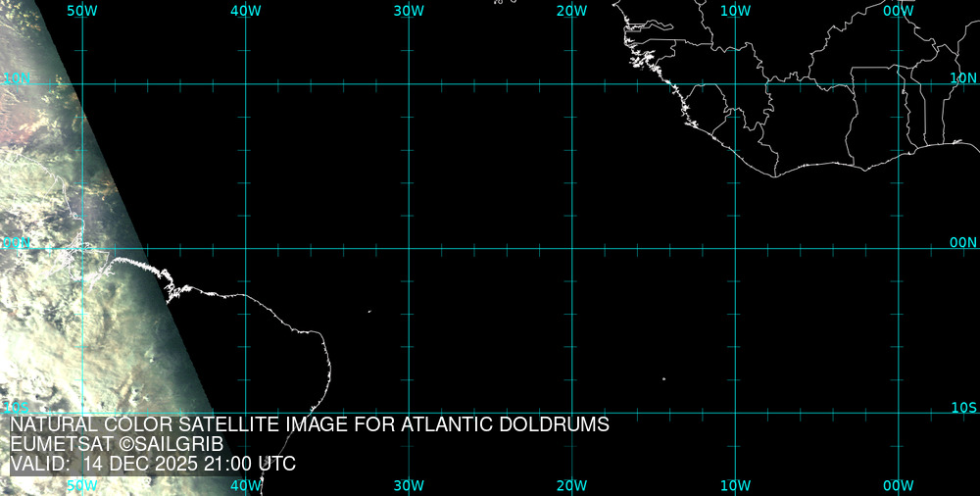Screen dimensions: 980x496
Task: Click the 10W longitude label at top
Action: pos(735,10)
